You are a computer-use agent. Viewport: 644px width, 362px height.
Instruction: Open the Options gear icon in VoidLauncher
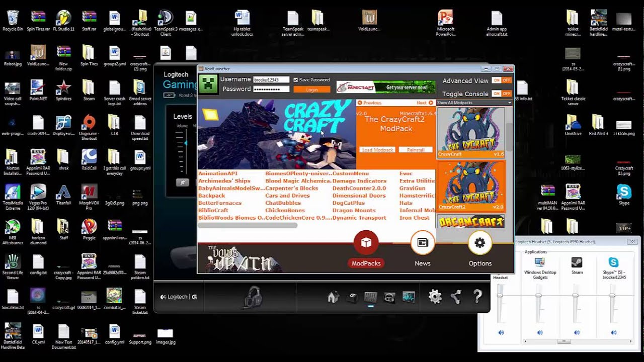click(x=480, y=243)
